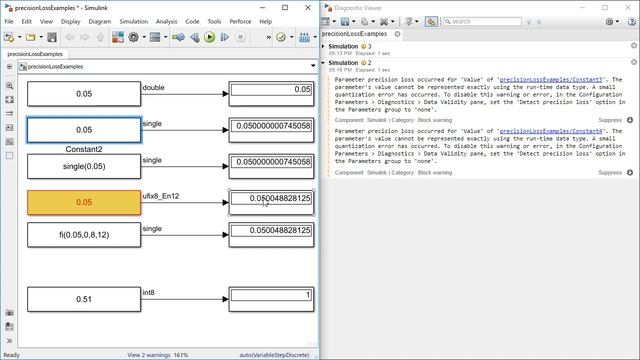
Task: Click the New Model icon in the Simulink toolbar
Action: coord(9,37)
